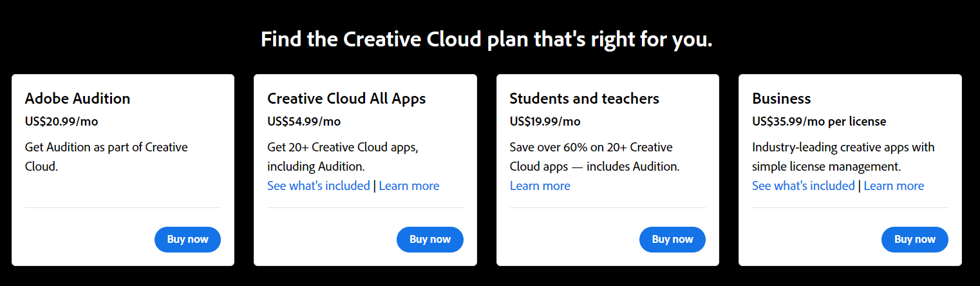Click the 'Find the Creative Cloud plan' headline
The image size is (980, 286).
[487, 39]
